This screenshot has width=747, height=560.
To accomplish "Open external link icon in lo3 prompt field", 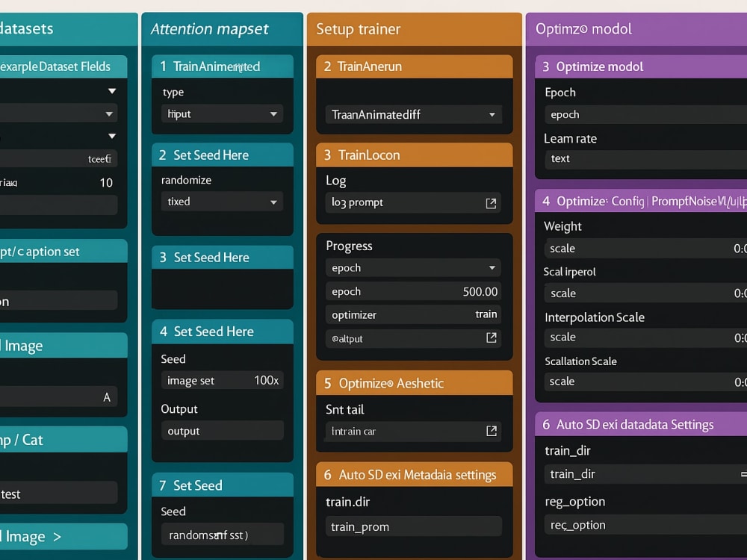I will (x=491, y=203).
